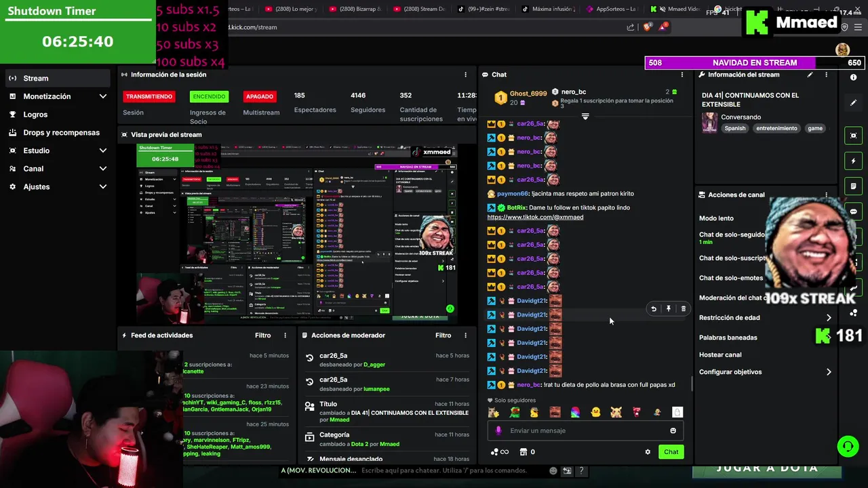Click the entretenimiento stream tag
868x488 pixels.
coord(776,128)
